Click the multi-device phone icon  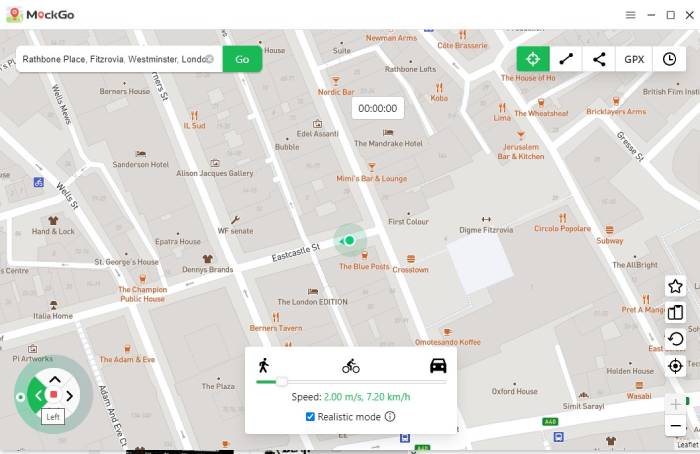675,312
